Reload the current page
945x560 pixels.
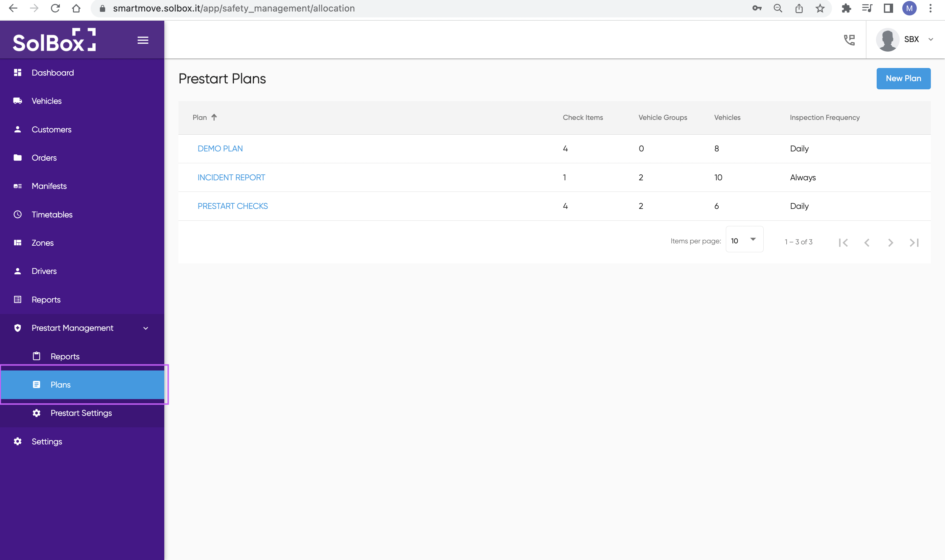(x=55, y=8)
